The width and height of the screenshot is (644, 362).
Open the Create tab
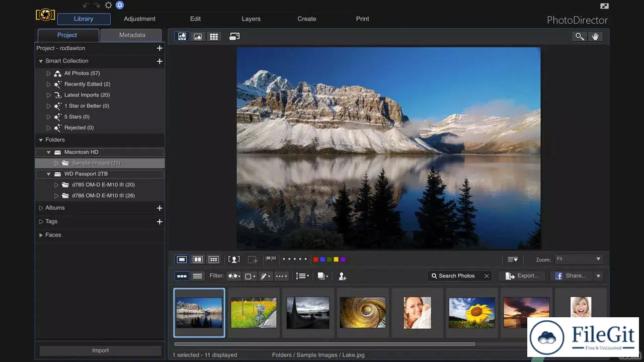pyautogui.click(x=306, y=19)
